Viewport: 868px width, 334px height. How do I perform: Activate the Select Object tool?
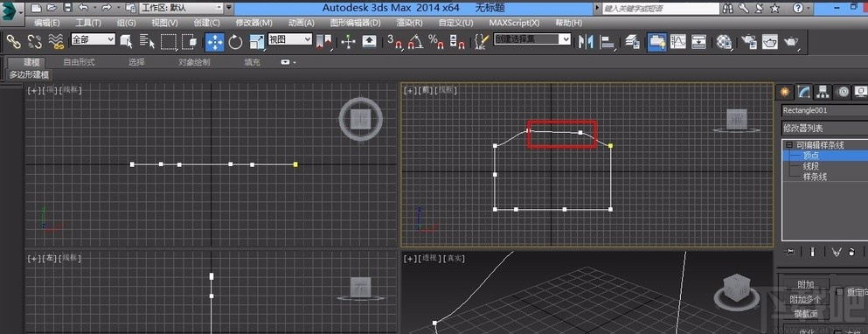tap(127, 42)
